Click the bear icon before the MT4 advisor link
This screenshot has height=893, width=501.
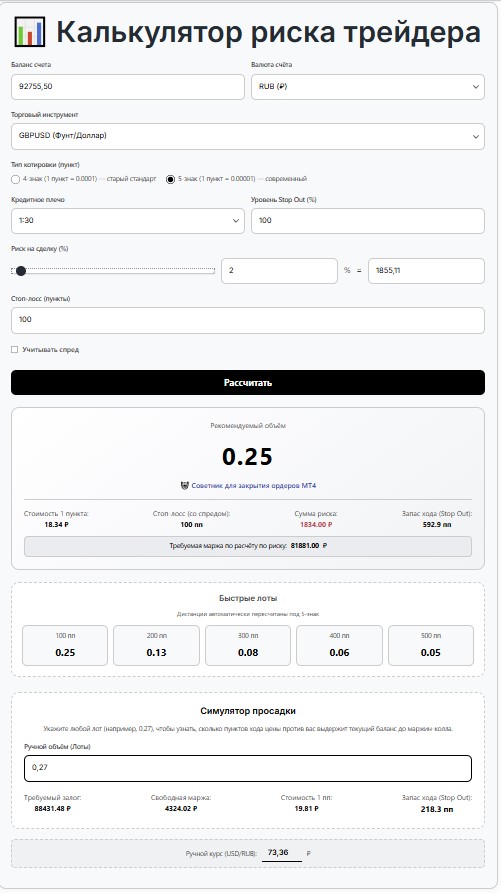pyautogui.click(x=184, y=486)
